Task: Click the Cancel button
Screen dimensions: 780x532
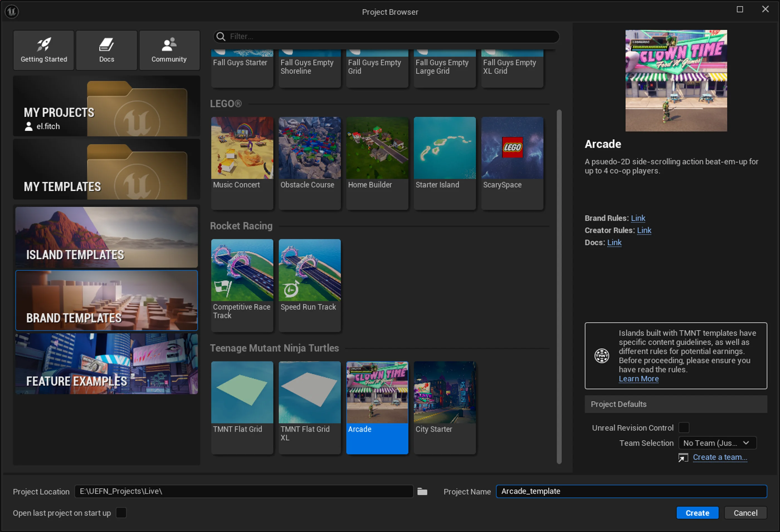Action: click(x=745, y=513)
